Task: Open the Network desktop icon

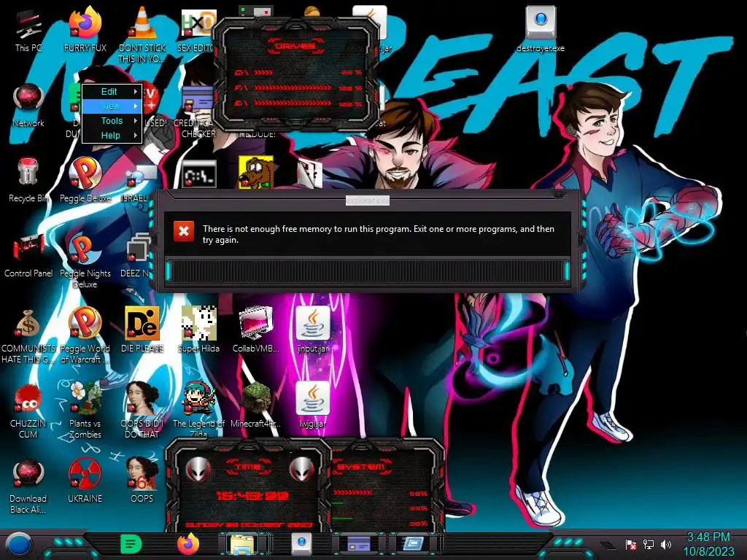Action: point(28,105)
